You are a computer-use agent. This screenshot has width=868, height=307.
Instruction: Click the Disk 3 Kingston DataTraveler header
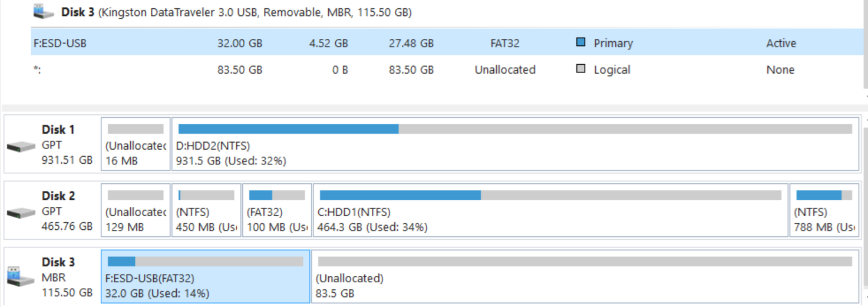point(236,12)
